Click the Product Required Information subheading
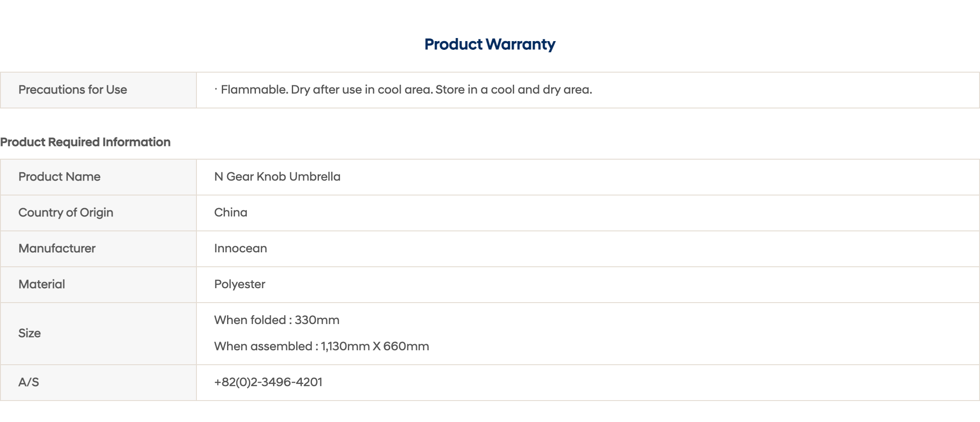Image resolution: width=980 pixels, height=422 pixels. [85, 142]
